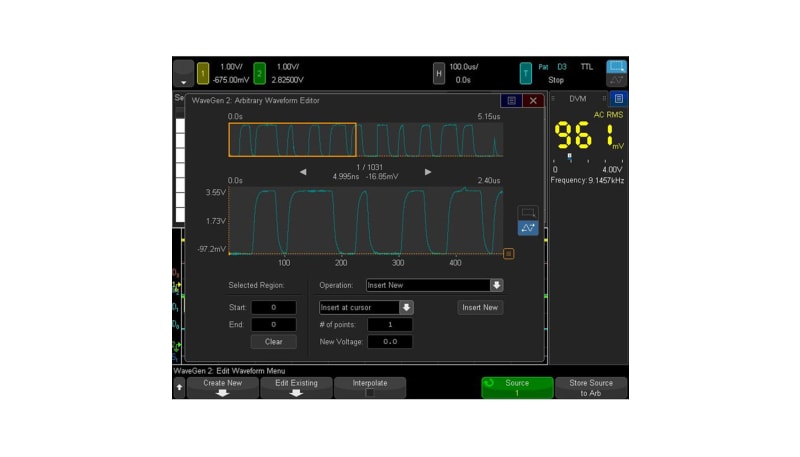This screenshot has width=800, height=457.
Task: Expand the Insert at cursor arrow button
Action: (x=406, y=307)
